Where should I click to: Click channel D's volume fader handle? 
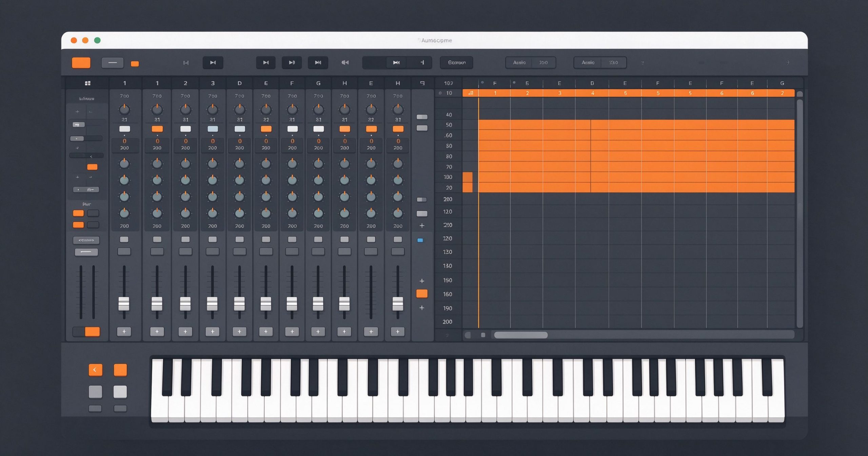(239, 304)
